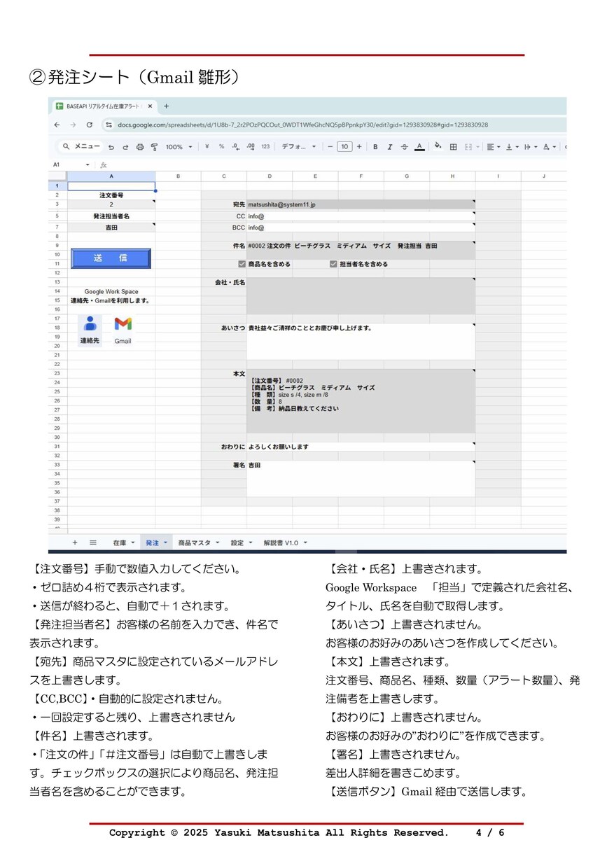Click the font size 10 field

pyautogui.click(x=344, y=147)
